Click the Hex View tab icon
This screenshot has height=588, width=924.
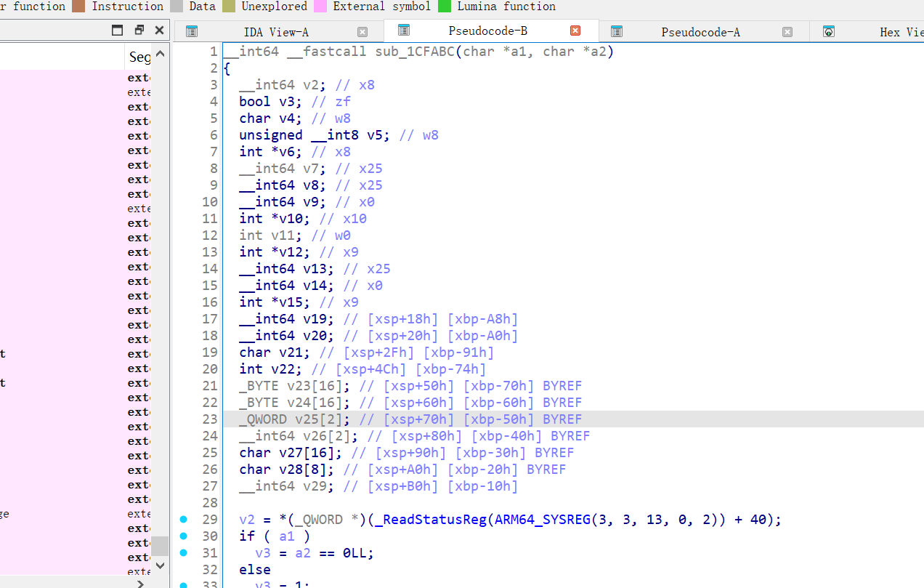click(829, 32)
